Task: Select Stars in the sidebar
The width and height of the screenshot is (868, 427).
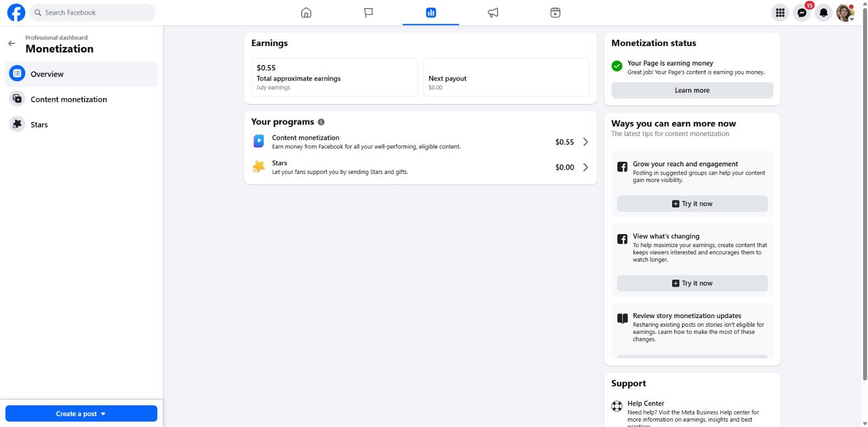Action: tap(81, 125)
